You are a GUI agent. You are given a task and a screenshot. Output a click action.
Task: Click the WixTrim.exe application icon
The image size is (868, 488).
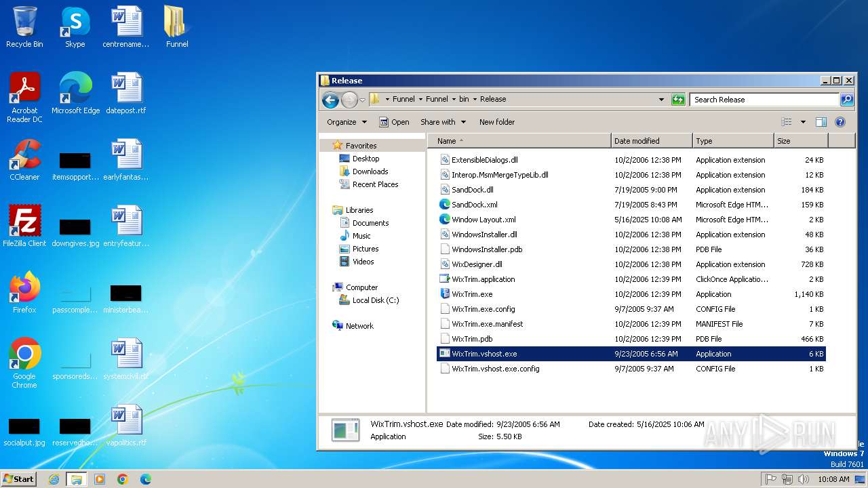[x=445, y=294]
